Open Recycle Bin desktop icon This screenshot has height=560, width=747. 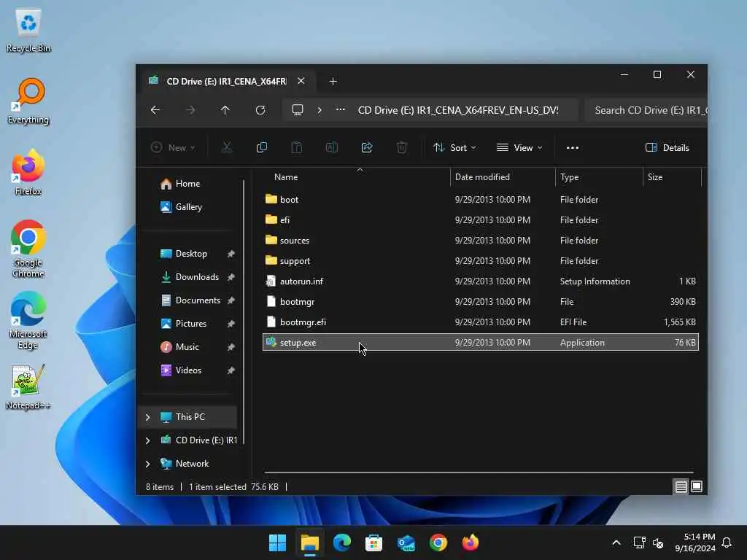28,31
